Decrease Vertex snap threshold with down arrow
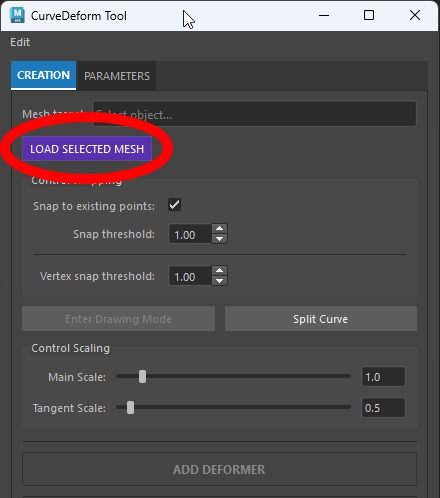 pyautogui.click(x=219, y=281)
